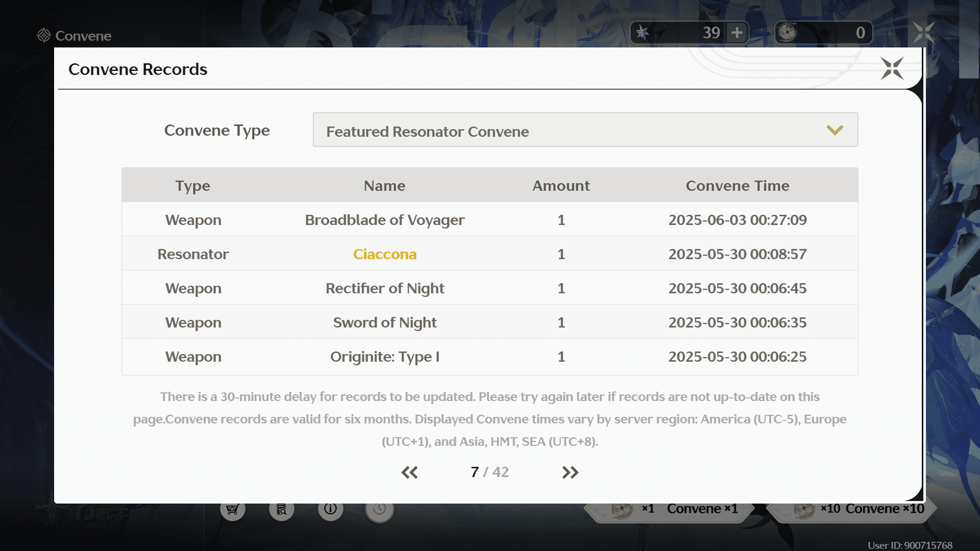The image size is (980, 551).
Task: Click the yellow chevron on Featured Resonator Convene
Action: point(835,130)
